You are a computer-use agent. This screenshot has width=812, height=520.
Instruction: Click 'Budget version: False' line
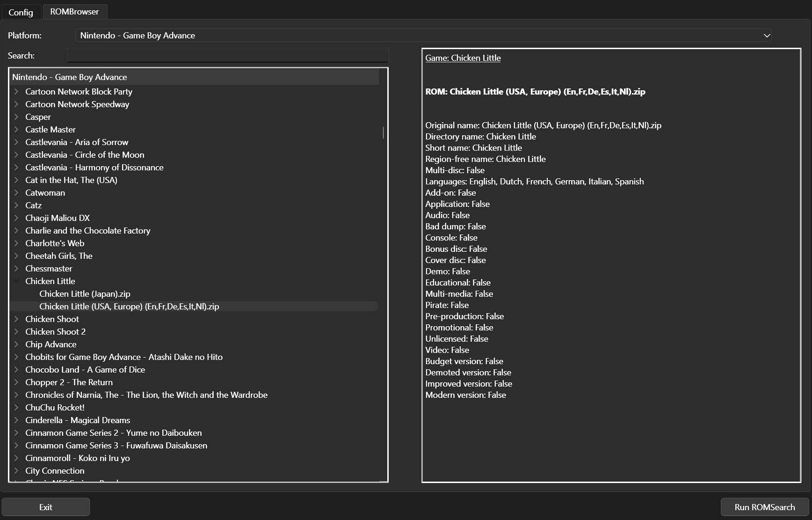[464, 361]
